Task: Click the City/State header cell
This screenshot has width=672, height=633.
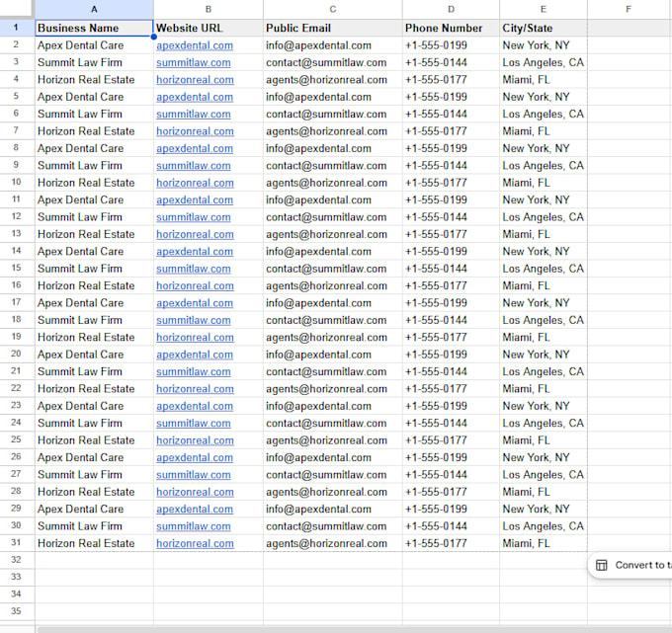Action: [543, 28]
